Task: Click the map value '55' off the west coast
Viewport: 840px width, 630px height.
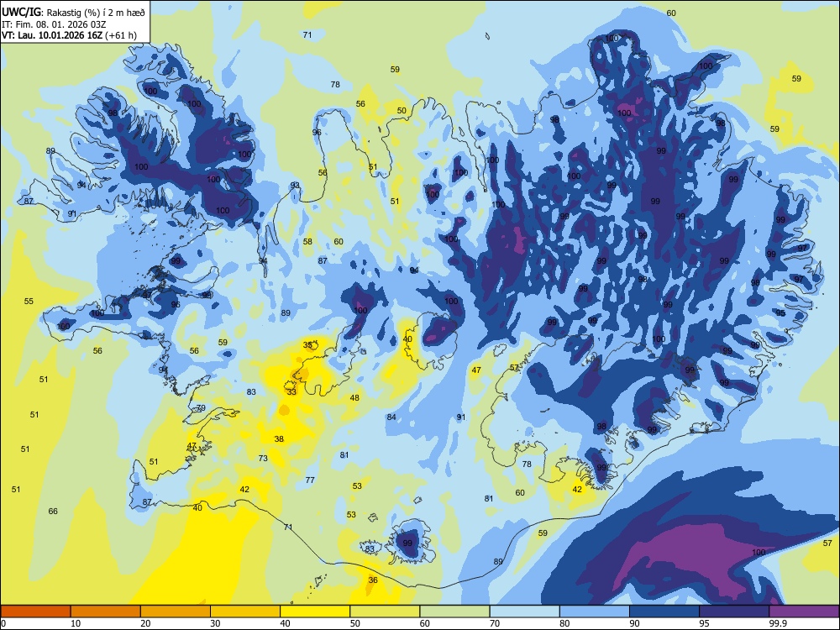Action: (29, 302)
